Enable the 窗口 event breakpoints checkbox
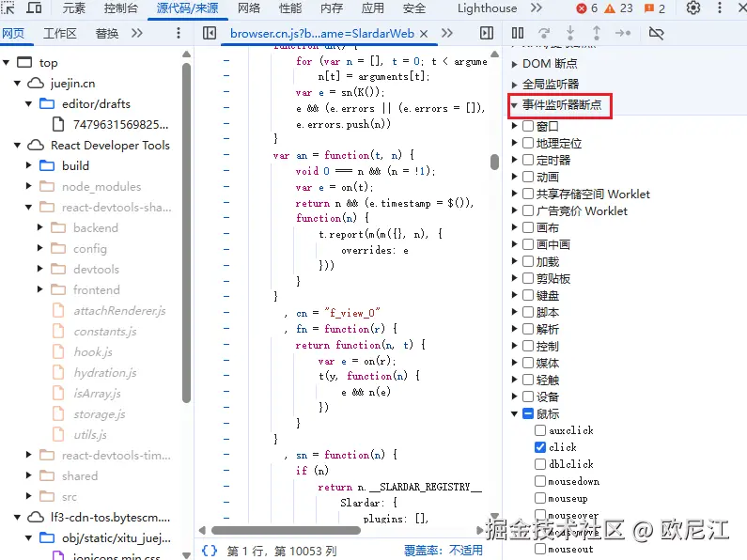This screenshot has height=560, width=747. pyautogui.click(x=528, y=126)
